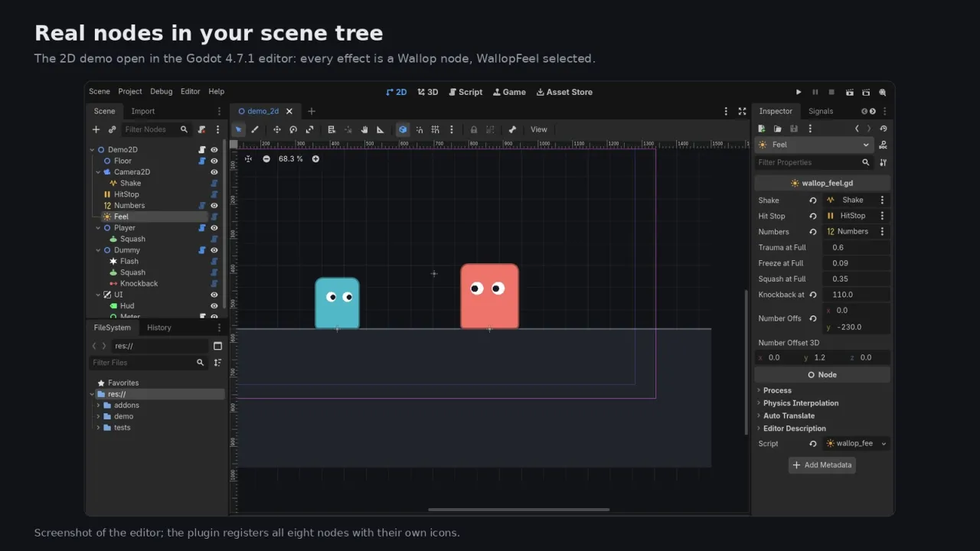Image resolution: width=980 pixels, height=551 pixels.
Task: Toggle grid snap in viewport toolbar
Action: pos(435,129)
